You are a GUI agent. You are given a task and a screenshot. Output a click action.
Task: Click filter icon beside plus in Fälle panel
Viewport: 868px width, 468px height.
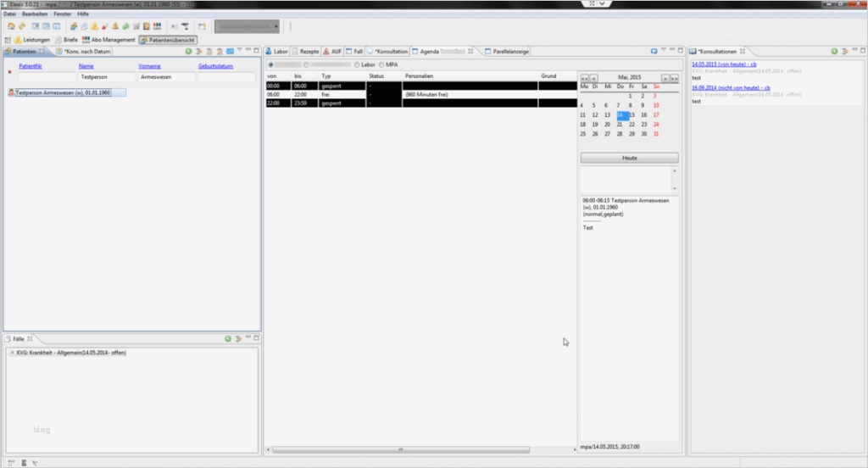[x=238, y=338]
